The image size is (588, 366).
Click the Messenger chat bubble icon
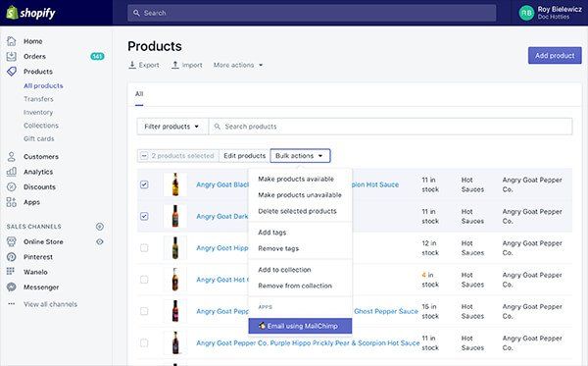(12, 288)
